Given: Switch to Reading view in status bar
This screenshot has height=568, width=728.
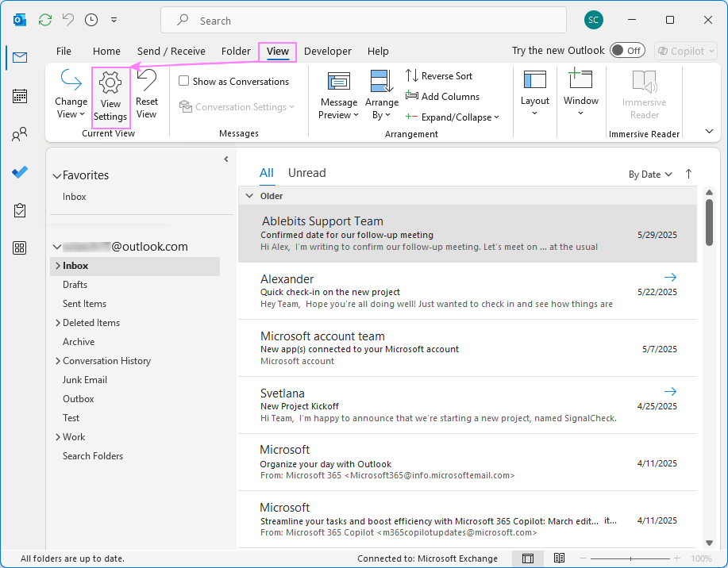Looking at the screenshot, I should click(559, 558).
